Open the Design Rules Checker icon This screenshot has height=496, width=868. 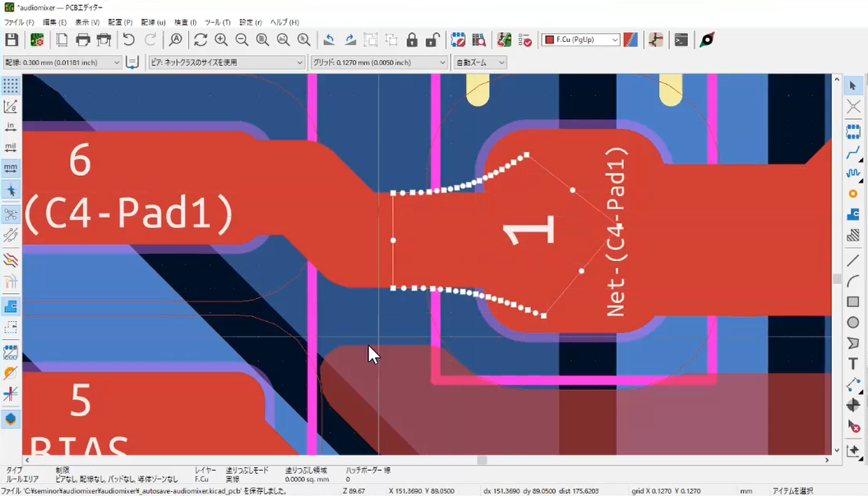525,39
